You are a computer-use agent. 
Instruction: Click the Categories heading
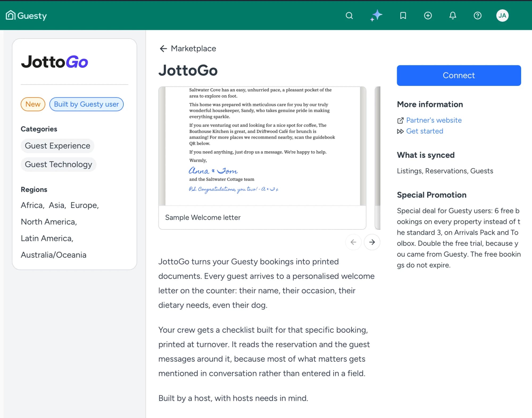click(x=39, y=129)
